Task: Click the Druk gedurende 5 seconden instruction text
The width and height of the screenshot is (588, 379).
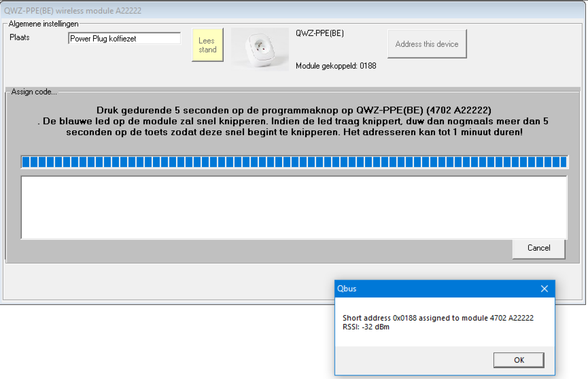Action: tap(294, 121)
